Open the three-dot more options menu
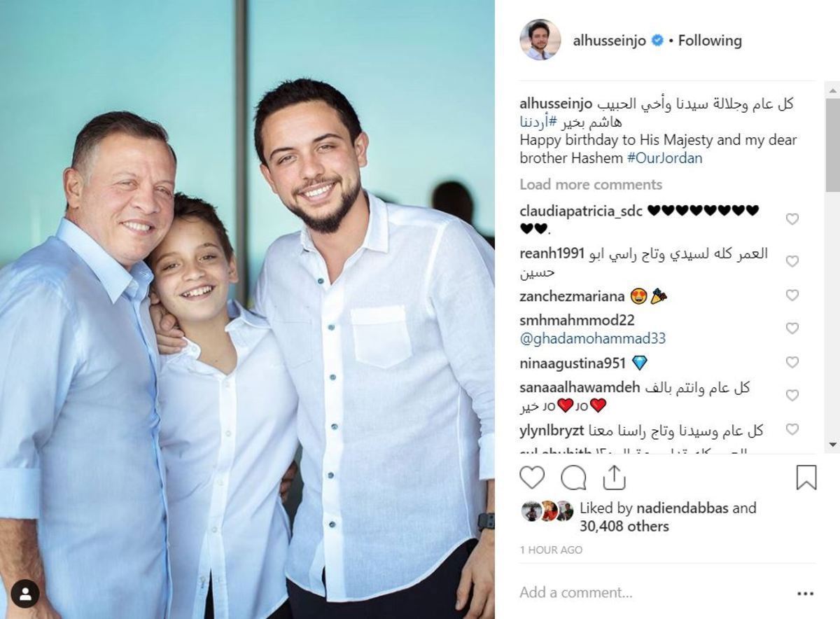840x619 pixels. (806, 593)
